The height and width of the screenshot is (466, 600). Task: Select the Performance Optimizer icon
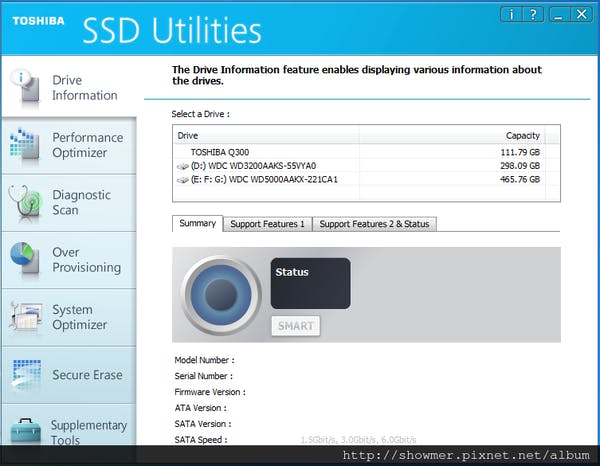(x=24, y=145)
